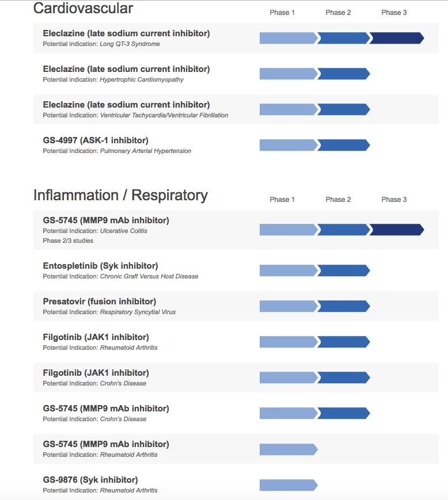Select the Inflammation / Respiratory section heading
Image resolution: width=448 pixels, height=500 pixels.
(x=120, y=195)
